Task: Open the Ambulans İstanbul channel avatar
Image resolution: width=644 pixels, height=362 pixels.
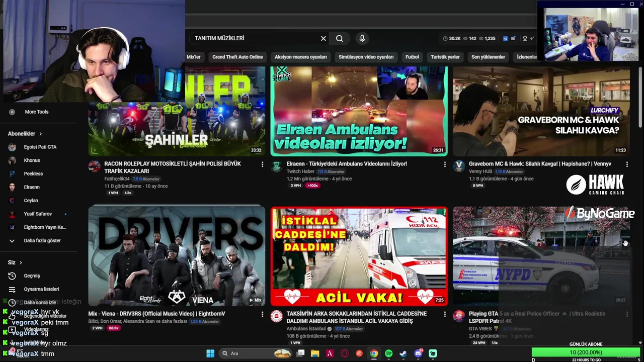Action: [276, 316]
